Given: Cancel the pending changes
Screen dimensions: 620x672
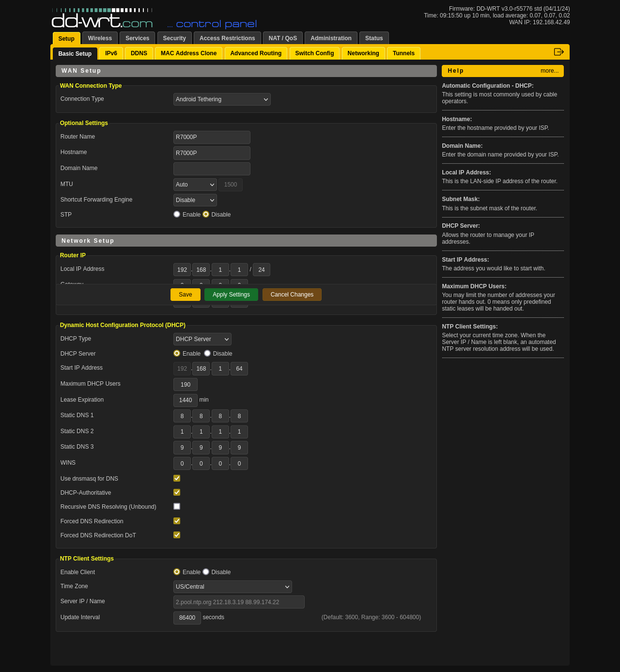Looking at the screenshot, I should click(x=292, y=295).
